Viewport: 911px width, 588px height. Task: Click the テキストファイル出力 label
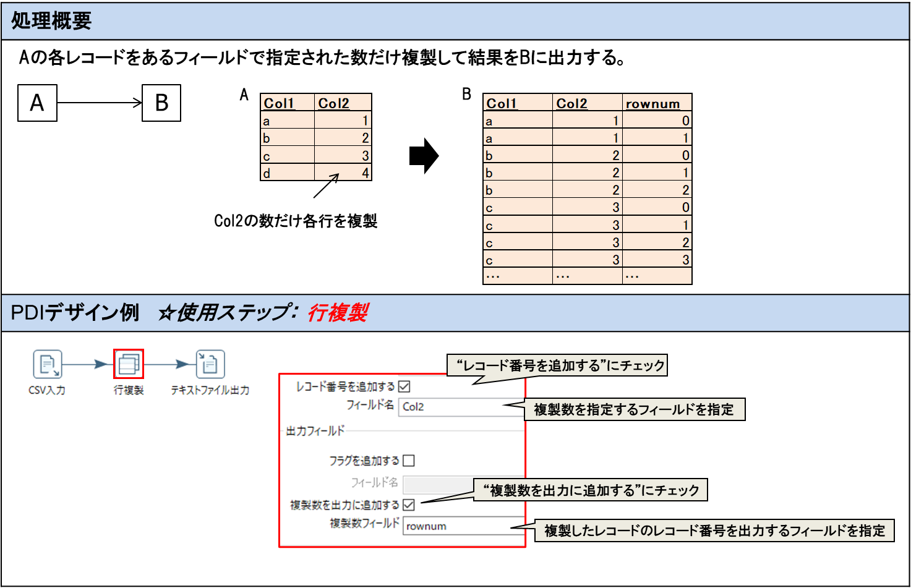(210, 390)
